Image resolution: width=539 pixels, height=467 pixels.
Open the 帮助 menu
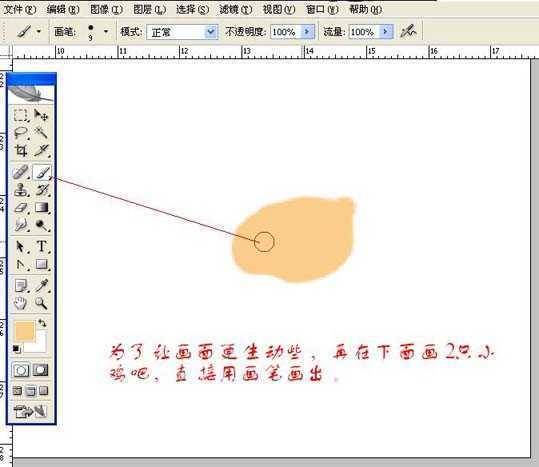point(366,9)
